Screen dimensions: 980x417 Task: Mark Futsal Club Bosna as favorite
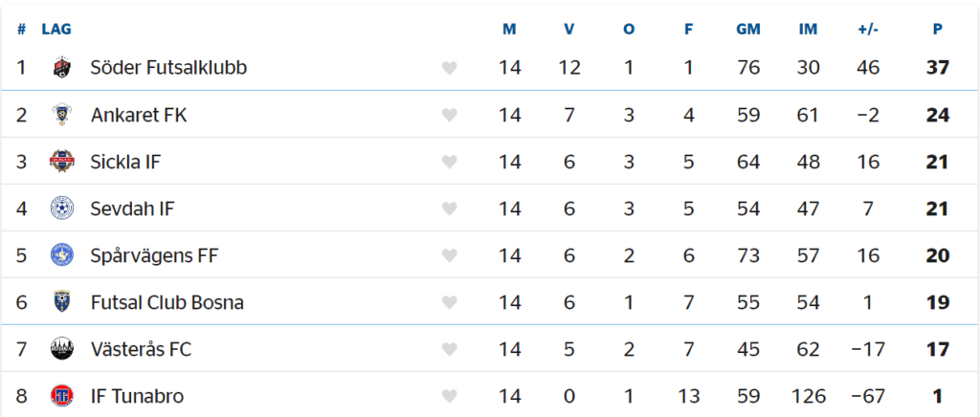tap(450, 303)
